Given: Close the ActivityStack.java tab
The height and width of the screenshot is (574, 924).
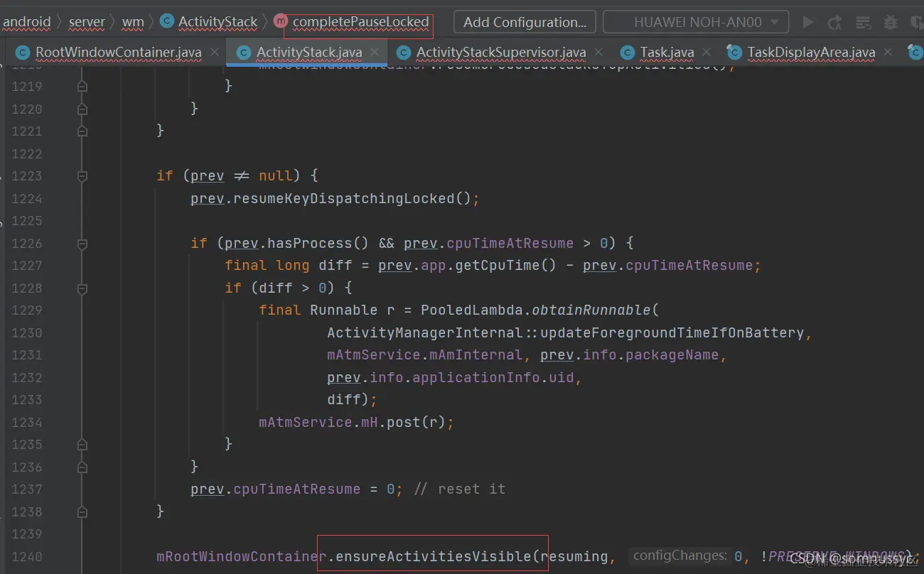Looking at the screenshot, I should tap(375, 53).
